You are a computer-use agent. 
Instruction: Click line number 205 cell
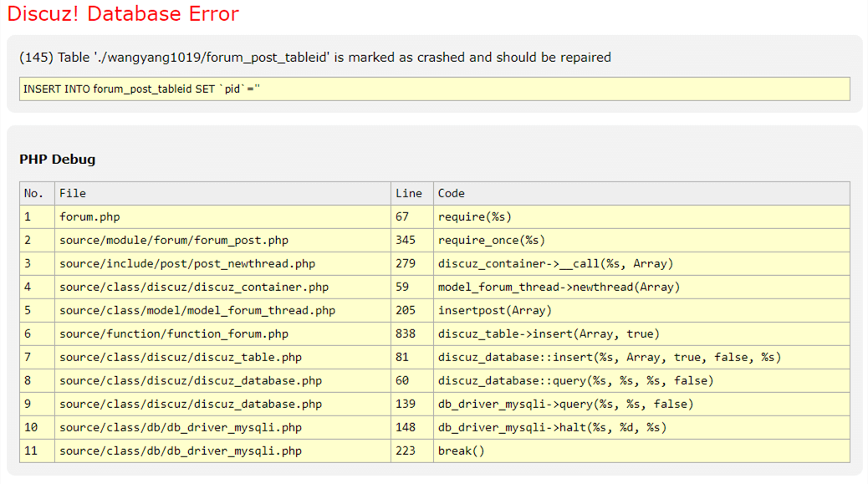(x=412, y=310)
